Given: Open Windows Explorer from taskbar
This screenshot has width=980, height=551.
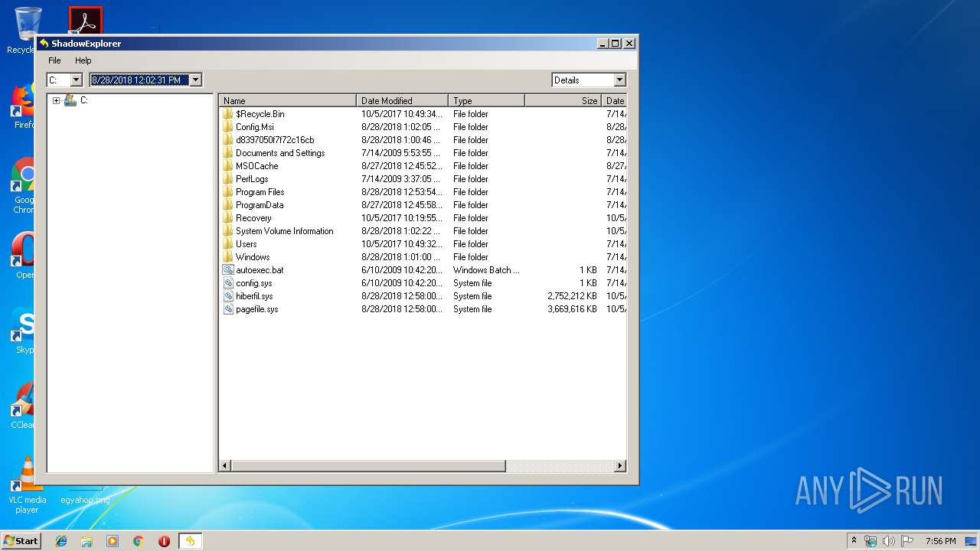Looking at the screenshot, I should [87, 541].
